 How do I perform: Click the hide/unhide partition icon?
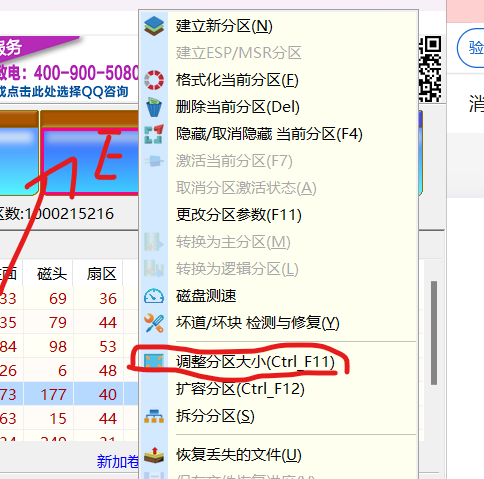(x=154, y=134)
